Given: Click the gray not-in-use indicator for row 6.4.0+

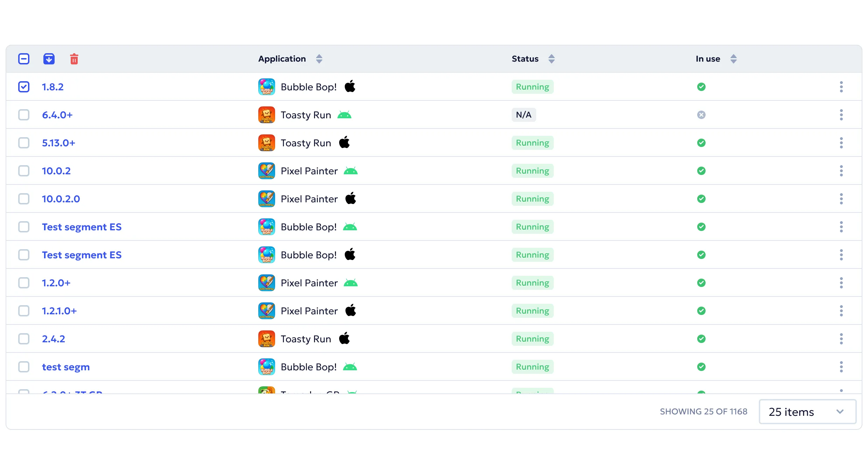Looking at the screenshot, I should click(701, 115).
